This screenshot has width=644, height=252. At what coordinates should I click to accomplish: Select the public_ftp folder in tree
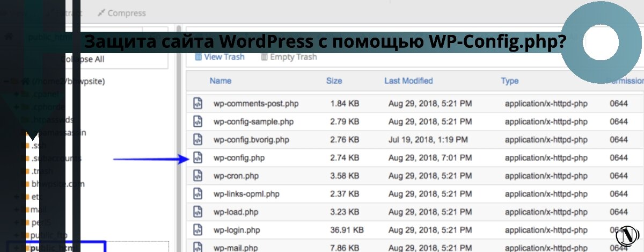[50, 235]
